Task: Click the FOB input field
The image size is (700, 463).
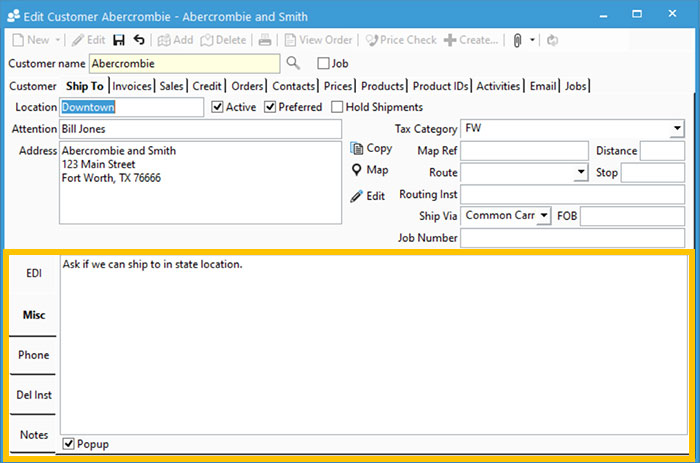Action: coord(632,216)
